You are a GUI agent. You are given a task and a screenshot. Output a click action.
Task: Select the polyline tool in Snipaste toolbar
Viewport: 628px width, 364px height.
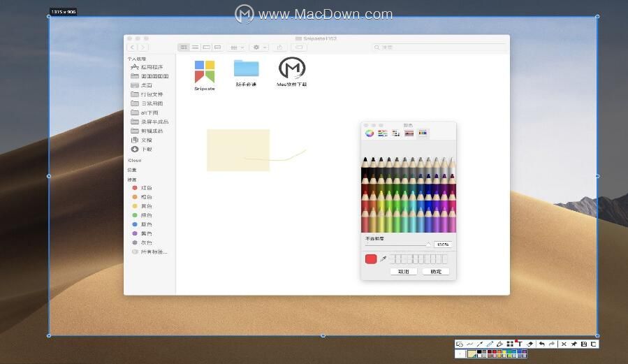(470, 344)
